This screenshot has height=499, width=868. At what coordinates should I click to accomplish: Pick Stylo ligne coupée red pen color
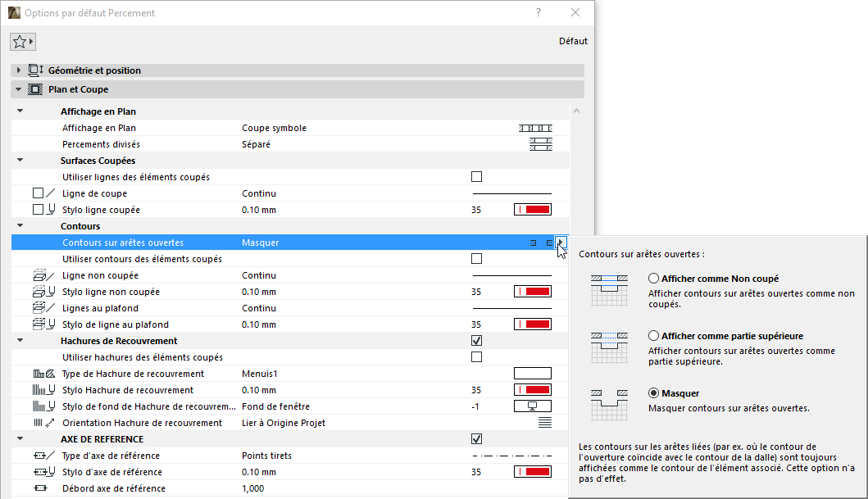point(533,210)
